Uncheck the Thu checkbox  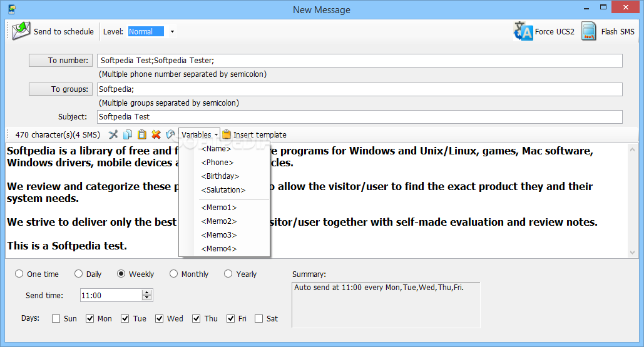tap(197, 319)
